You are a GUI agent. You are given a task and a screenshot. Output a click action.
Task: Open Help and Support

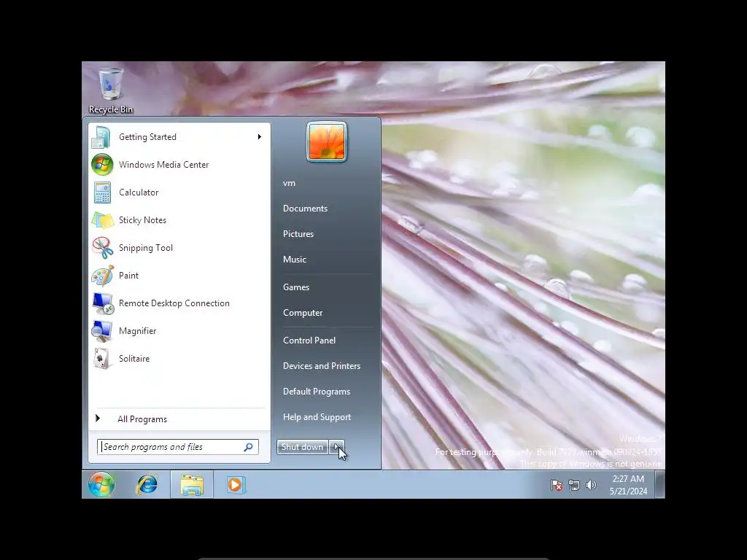tap(317, 417)
